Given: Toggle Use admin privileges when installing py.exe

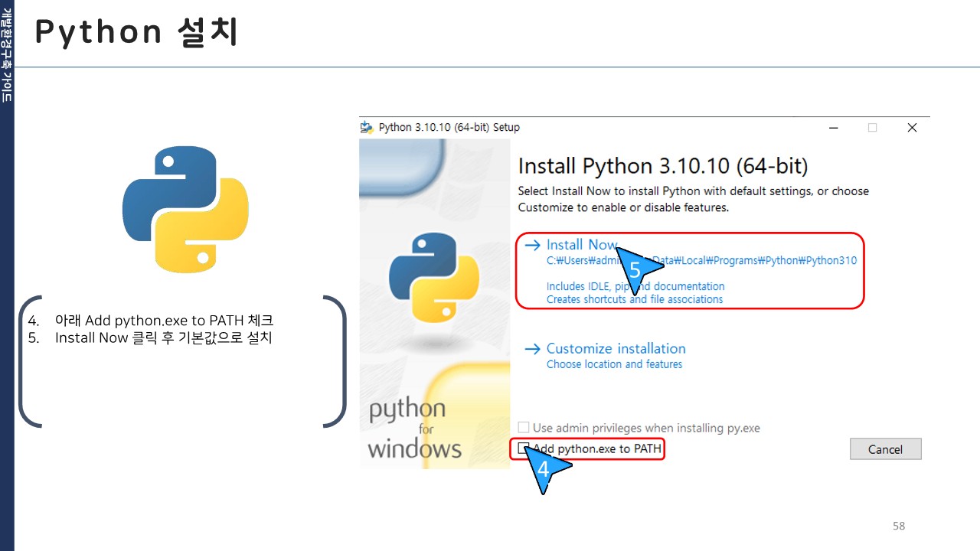Looking at the screenshot, I should coord(524,428).
